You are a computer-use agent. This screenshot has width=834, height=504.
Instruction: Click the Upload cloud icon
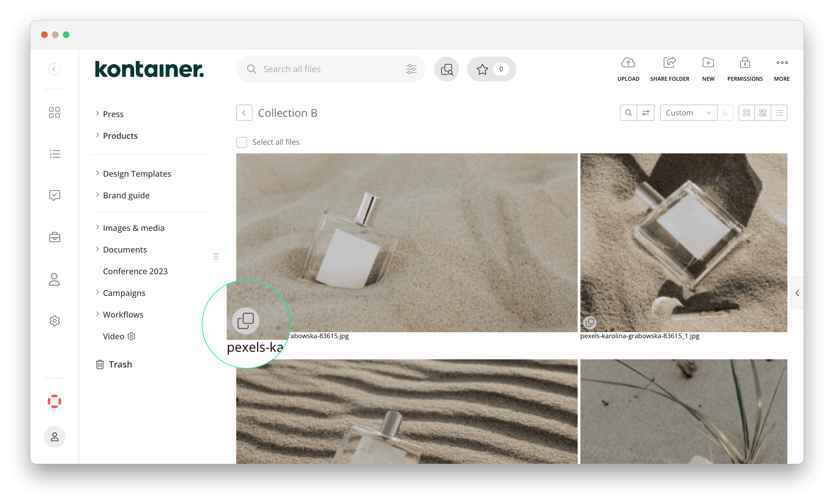(628, 63)
